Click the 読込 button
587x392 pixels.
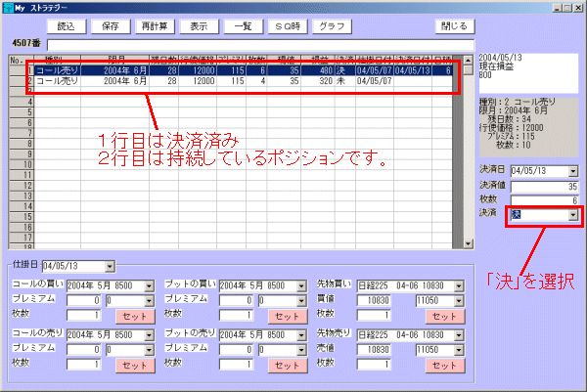pyautogui.click(x=67, y=26)
